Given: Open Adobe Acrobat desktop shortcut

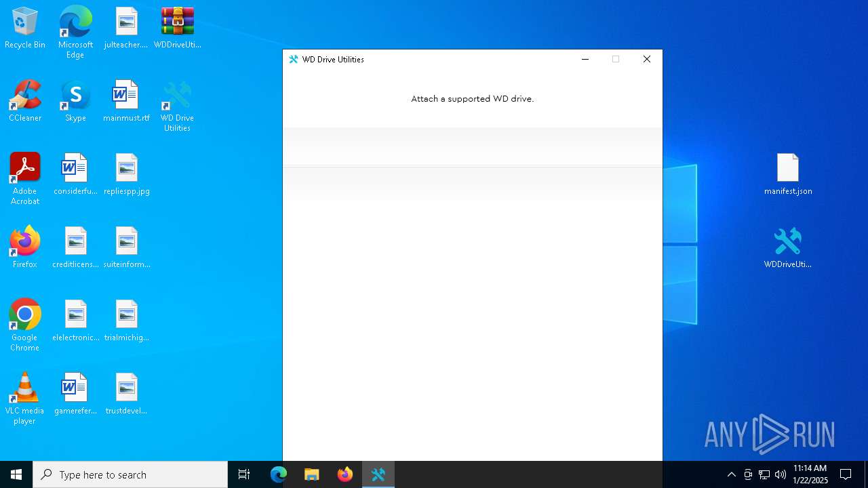Looking at the screenshot, I should click(x=25, y=180).
